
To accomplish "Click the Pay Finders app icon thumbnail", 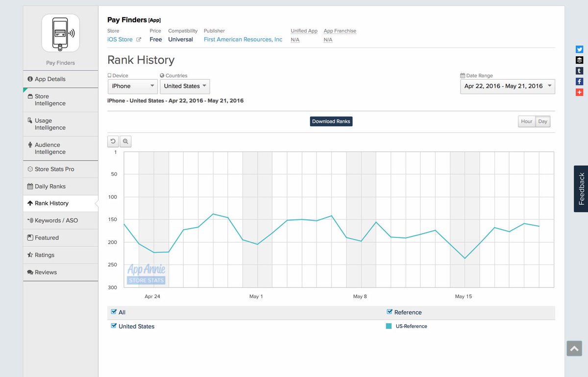I will 60,33.
